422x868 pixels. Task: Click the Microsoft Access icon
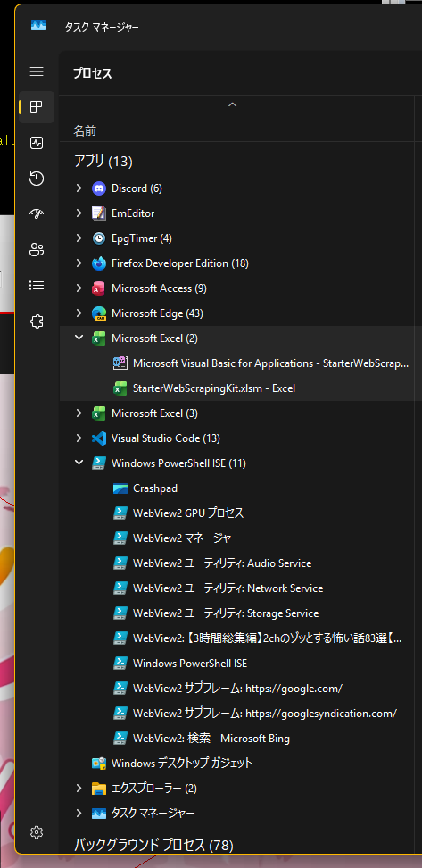(98, 288)
